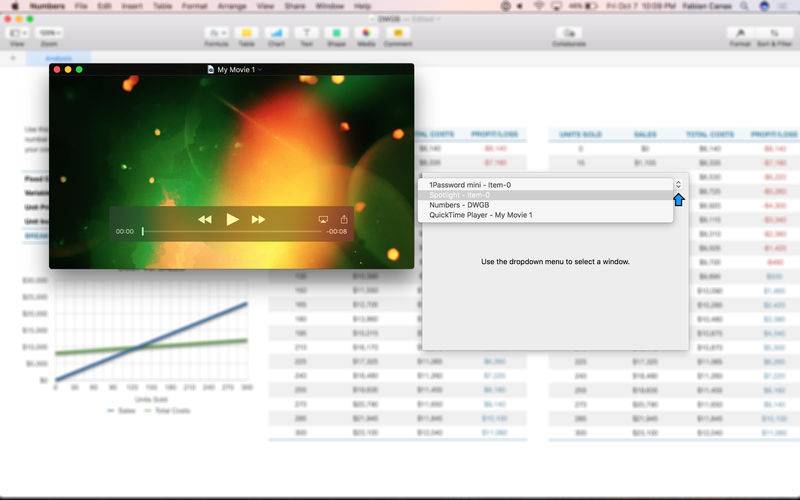Viewport: 800px width, 500px height.
Task: Open Siri from the menu bar
Action: pos(764,6)
